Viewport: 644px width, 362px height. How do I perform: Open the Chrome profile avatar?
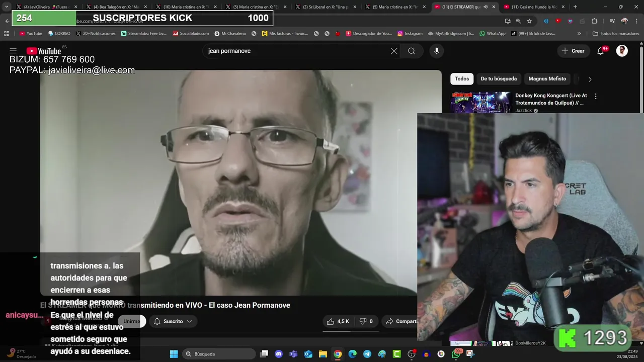624,21
